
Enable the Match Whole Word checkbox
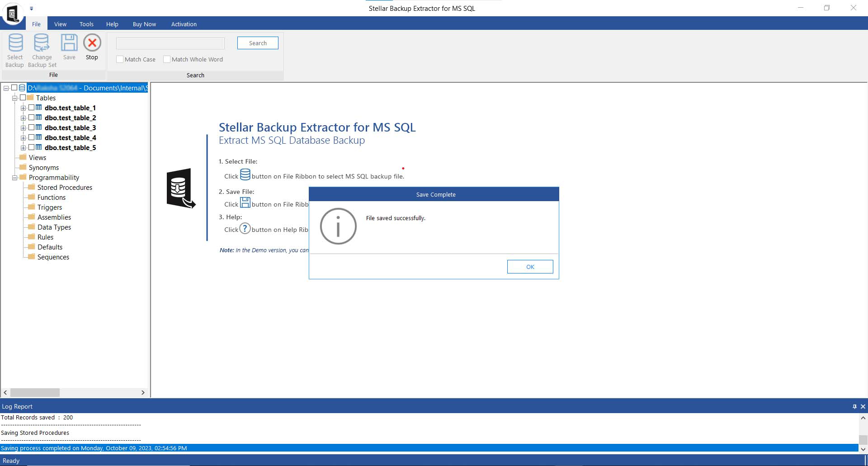coord(167,59)
